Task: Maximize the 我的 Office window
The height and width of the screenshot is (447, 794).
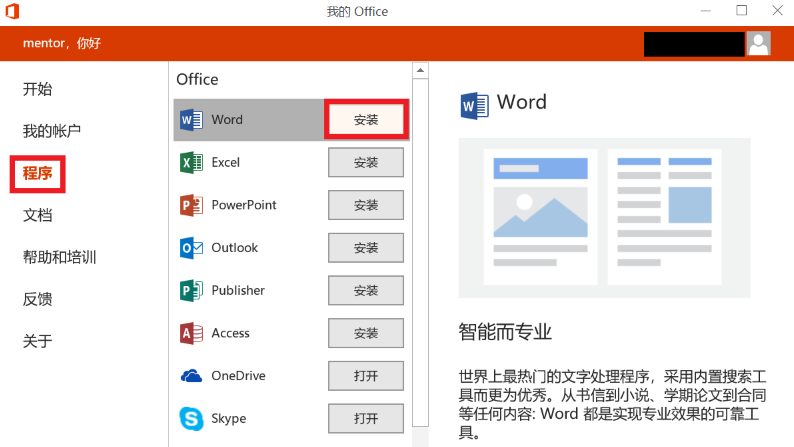Action: coord(741,11)
